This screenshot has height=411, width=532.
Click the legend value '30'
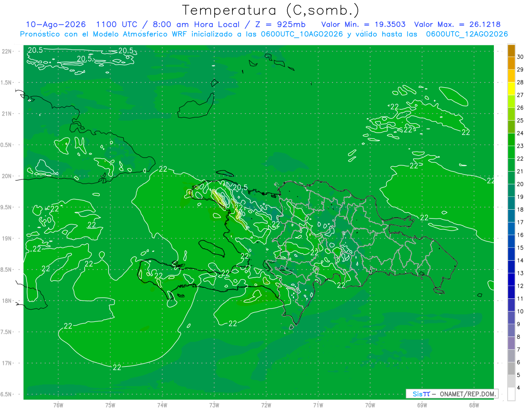[520, 57]
